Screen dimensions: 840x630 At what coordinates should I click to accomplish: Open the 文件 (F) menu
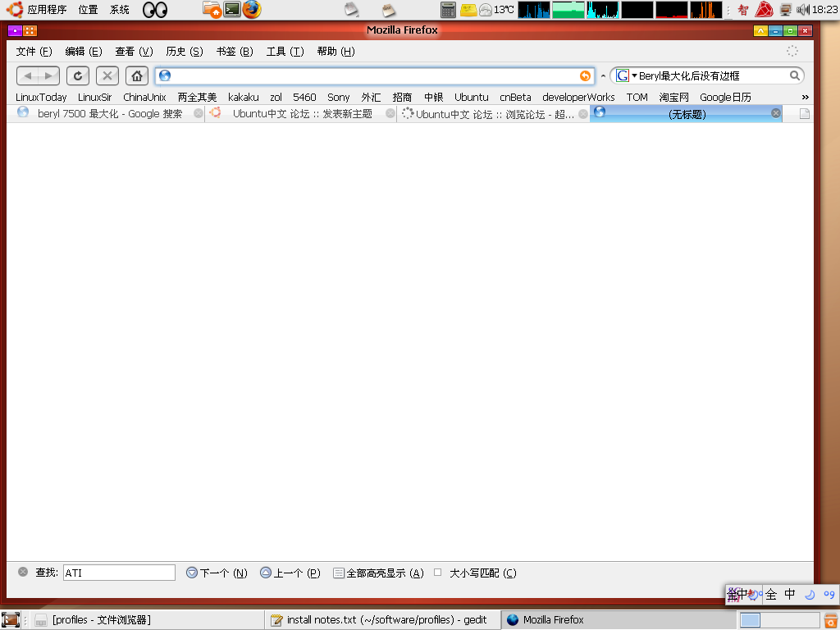coord(34,52)
